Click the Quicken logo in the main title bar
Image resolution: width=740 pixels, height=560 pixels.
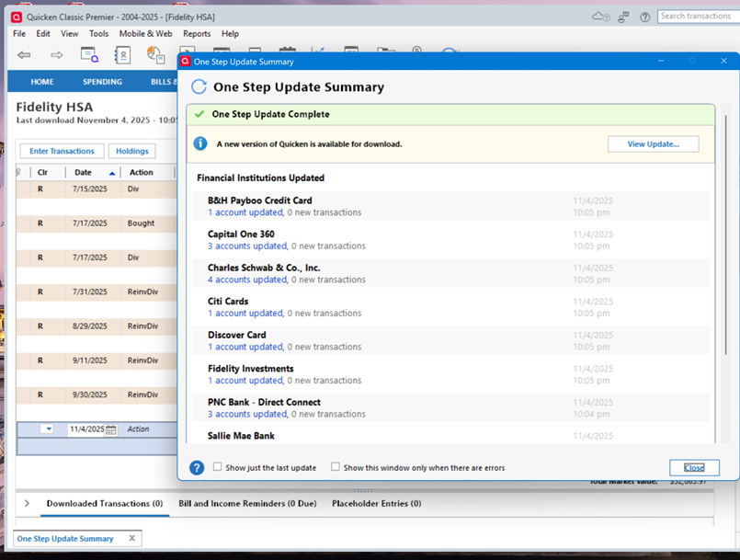click(17, 17)
